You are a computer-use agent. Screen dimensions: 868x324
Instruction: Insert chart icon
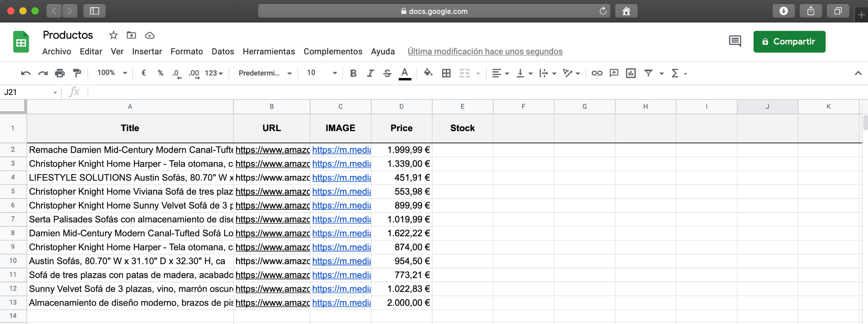point(631,73)
